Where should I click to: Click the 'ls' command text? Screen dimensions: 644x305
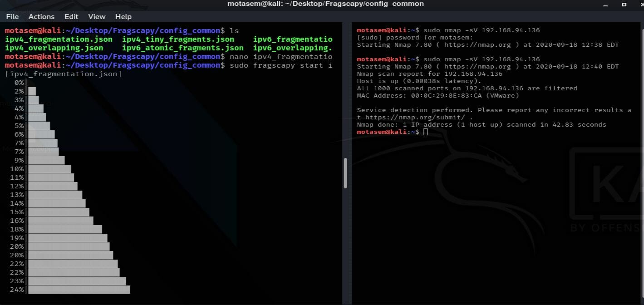[x=234, y=30]
